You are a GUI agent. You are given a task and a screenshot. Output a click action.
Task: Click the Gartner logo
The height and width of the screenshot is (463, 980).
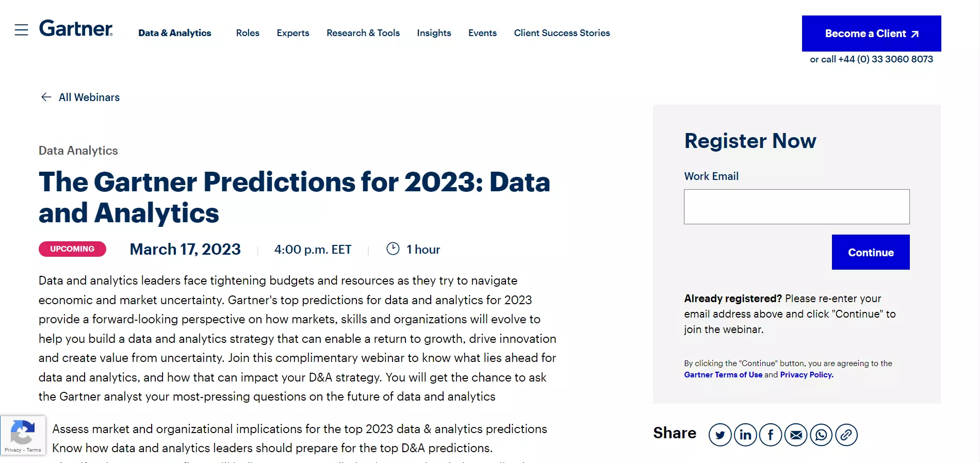pyautogui.click(x=76, y=29)
